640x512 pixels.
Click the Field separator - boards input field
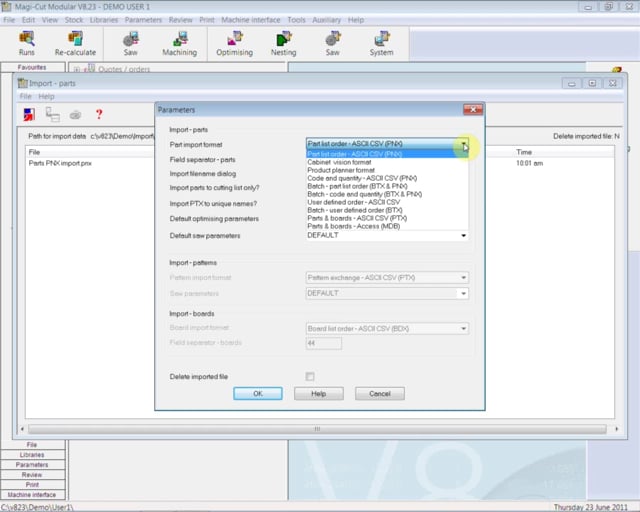(324, 343)
